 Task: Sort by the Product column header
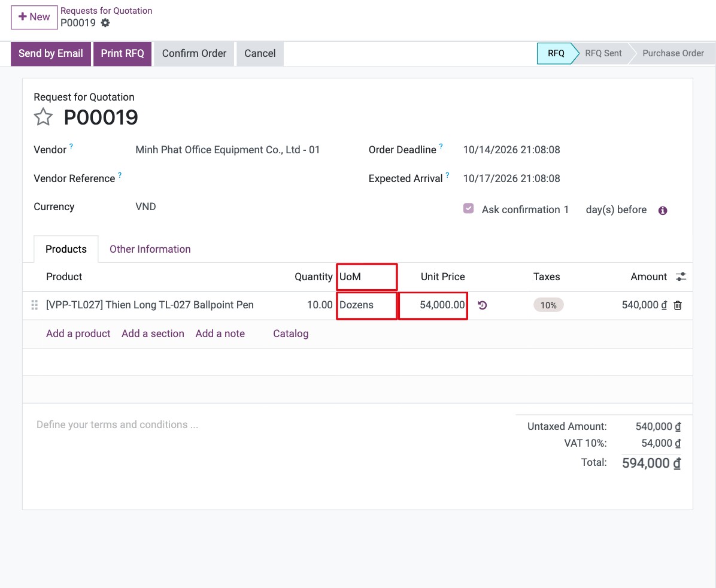(x=64, y=277)
